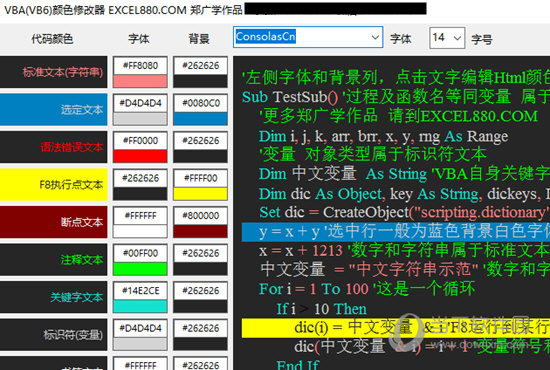Select the 选定文本 row label
This screenshot has height=370, width=550.
click(x=53, y=109)
